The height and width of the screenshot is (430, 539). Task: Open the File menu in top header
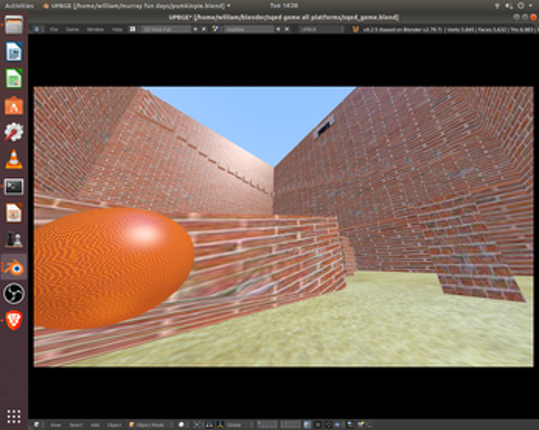(x=54, y=30)
